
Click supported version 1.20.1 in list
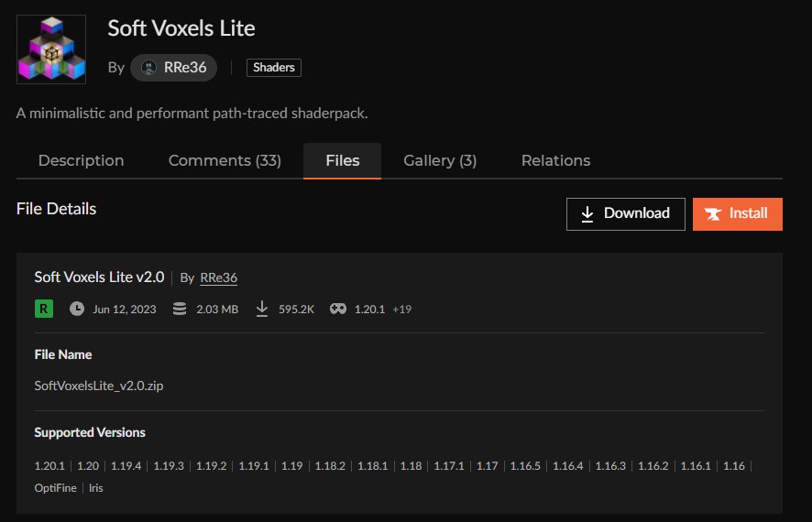(49, 466)
